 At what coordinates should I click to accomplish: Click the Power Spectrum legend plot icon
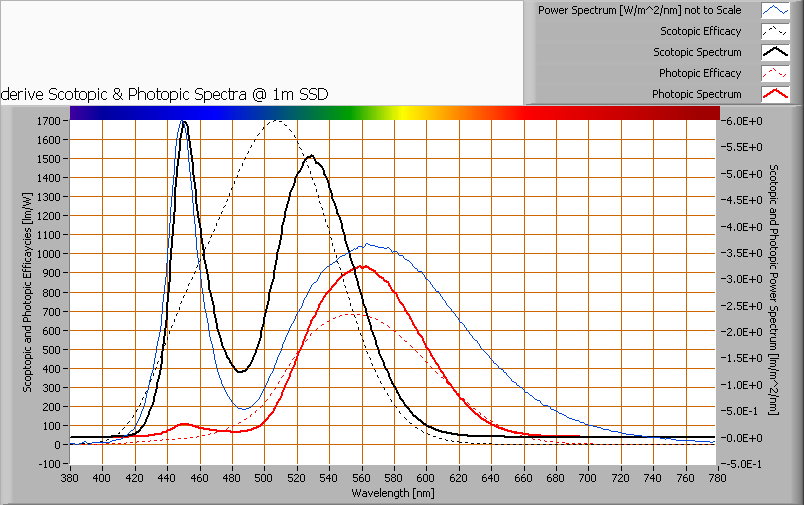coord(776,11)
